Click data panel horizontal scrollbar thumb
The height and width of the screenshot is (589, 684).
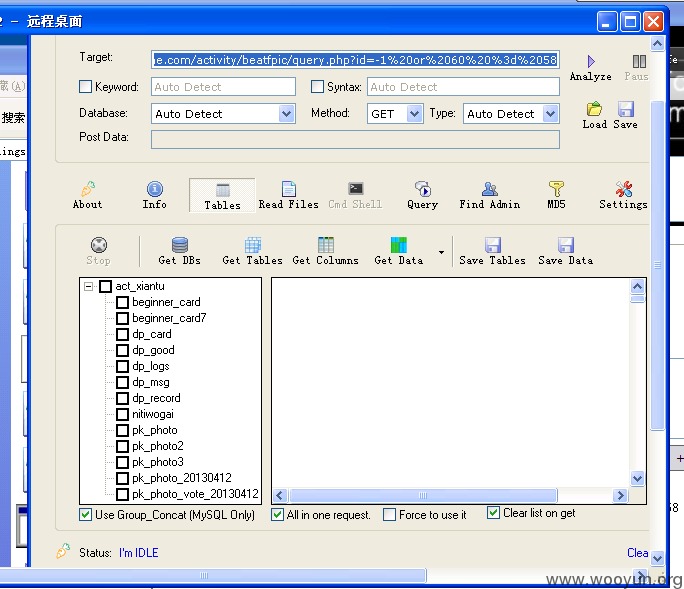pos(423,496)
